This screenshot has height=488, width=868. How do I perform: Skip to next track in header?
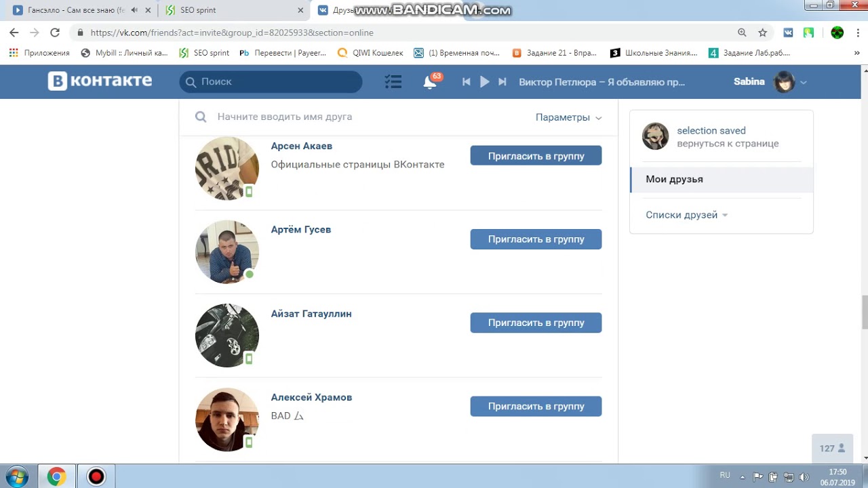coord(502,81)
